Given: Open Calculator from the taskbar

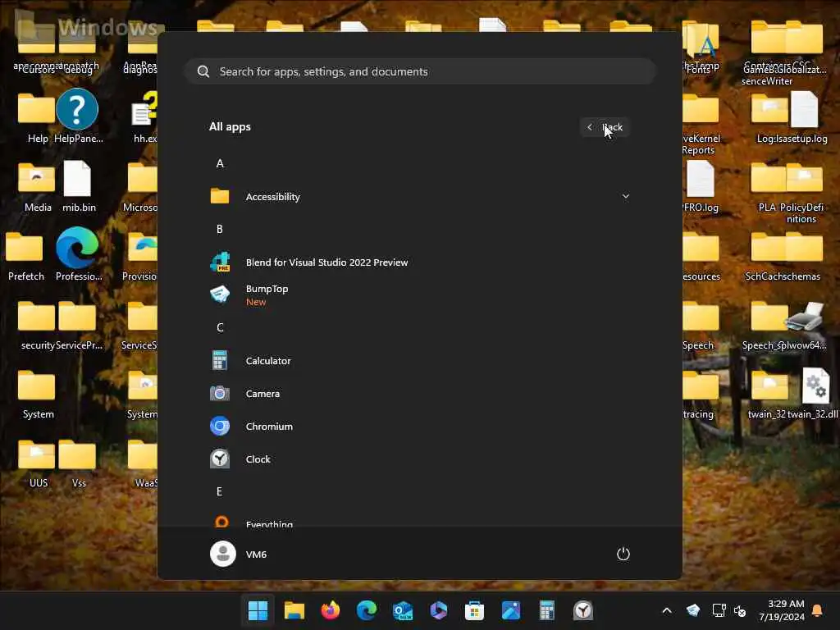Looking at the screenshot, I should tap(546, 610).
